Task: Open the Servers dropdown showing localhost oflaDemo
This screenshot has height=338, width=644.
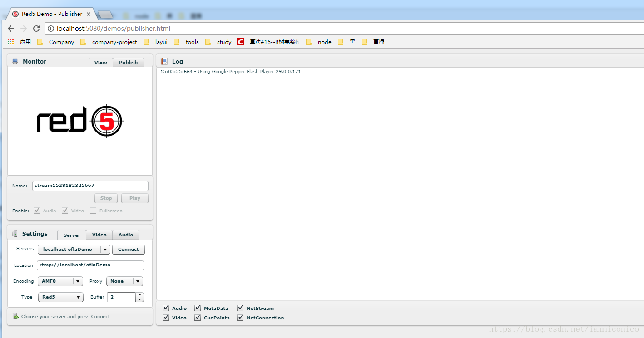Action: 74,250
